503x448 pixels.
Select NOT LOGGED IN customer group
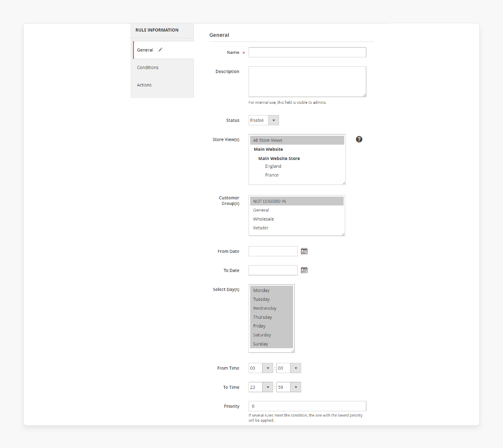click(x=297, y=201)
